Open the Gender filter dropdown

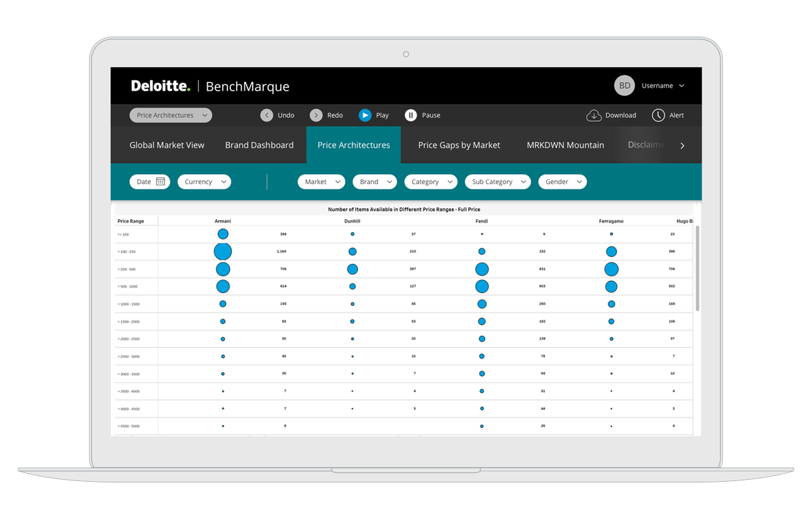click(x=562, y=181)
